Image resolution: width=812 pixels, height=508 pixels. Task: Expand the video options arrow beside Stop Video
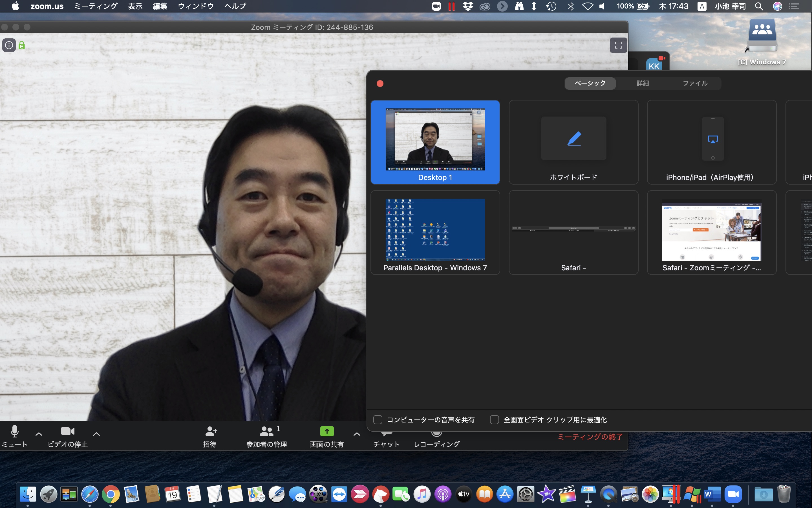96,434
